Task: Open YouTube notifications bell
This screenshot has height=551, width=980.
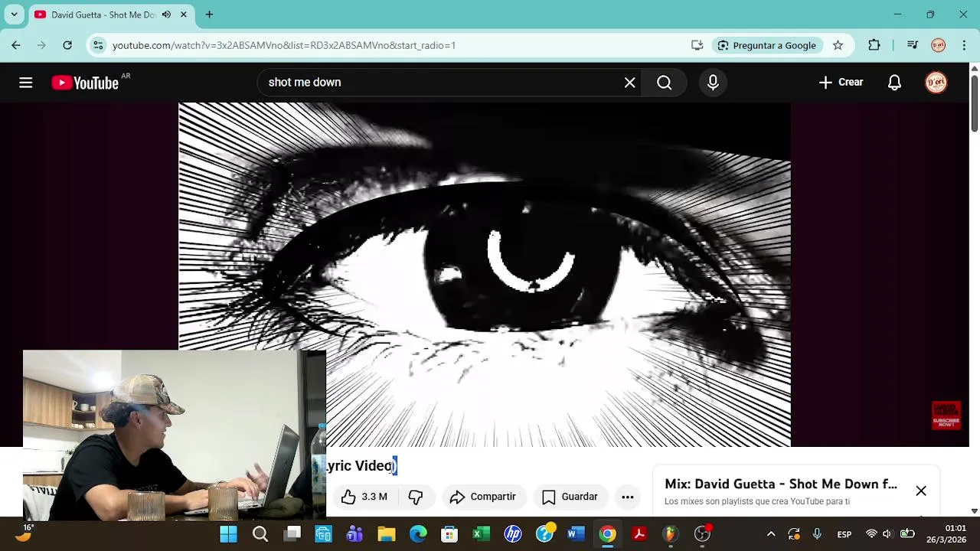Action: tap(894, 83)
